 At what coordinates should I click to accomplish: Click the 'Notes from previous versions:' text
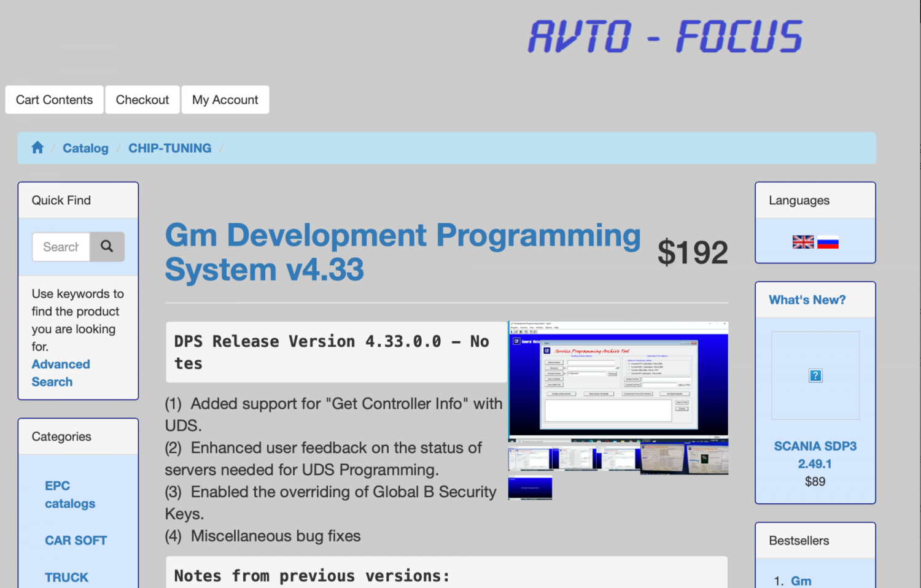click(312, 576)
